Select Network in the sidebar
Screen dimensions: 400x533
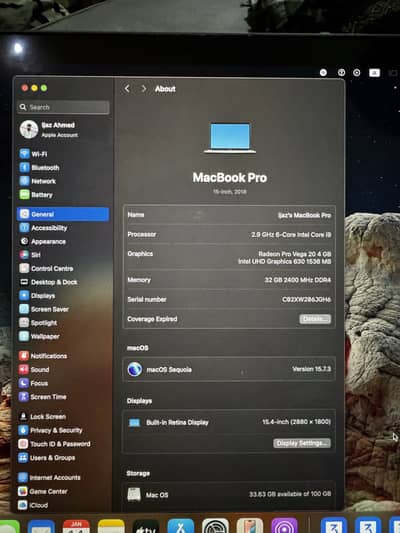tap(38, 181)
